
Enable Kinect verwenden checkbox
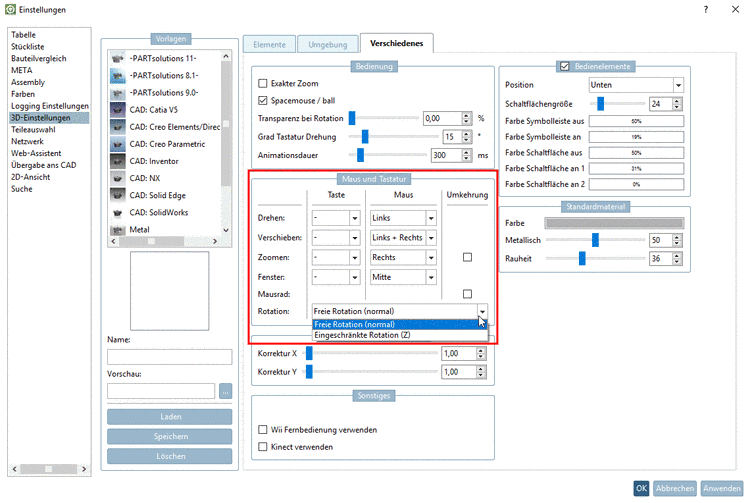point(263,447)
